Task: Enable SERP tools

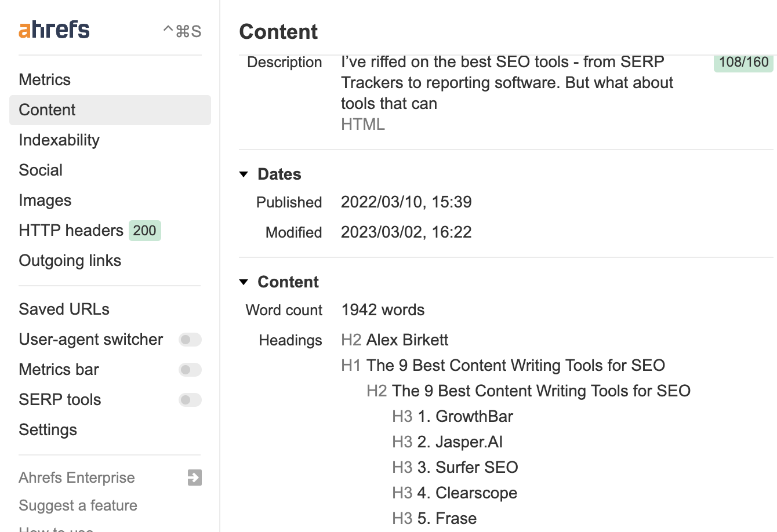Action: pos(190,400)
